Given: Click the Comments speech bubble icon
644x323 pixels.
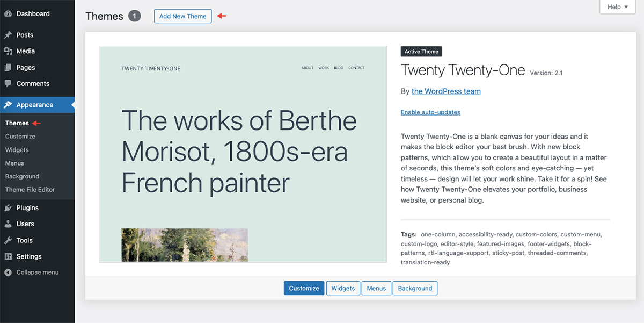Looking at the screenshot, I should (8, 84).
